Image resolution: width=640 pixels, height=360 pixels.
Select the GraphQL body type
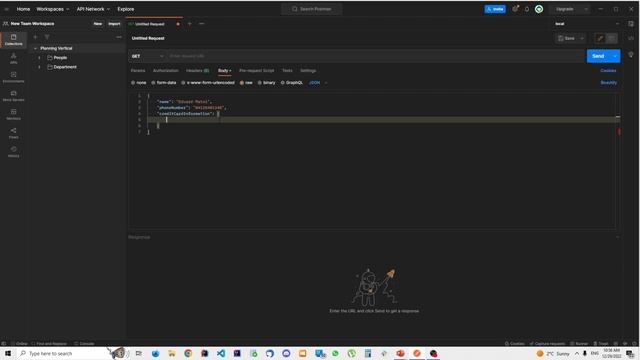coord(291,83)
